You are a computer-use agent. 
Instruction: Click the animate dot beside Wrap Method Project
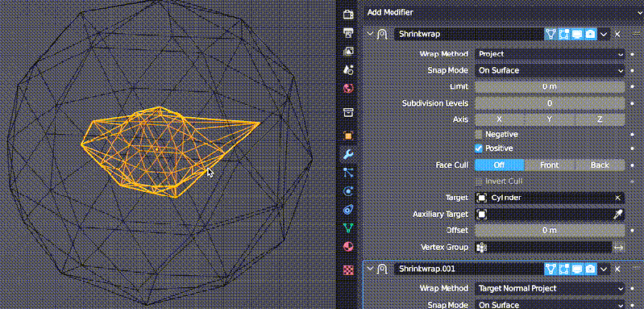point(633,54)
